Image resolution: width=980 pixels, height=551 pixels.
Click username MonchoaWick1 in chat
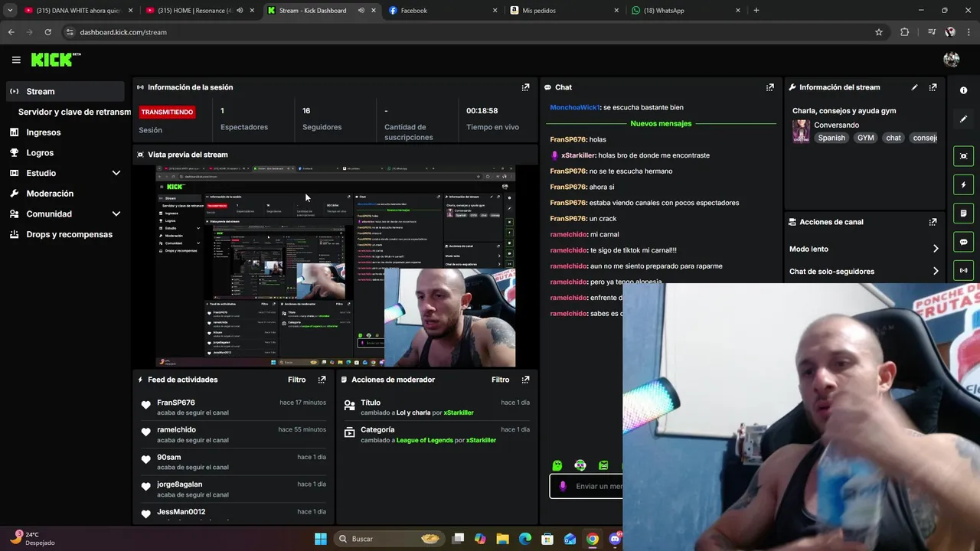pos(574,107)
